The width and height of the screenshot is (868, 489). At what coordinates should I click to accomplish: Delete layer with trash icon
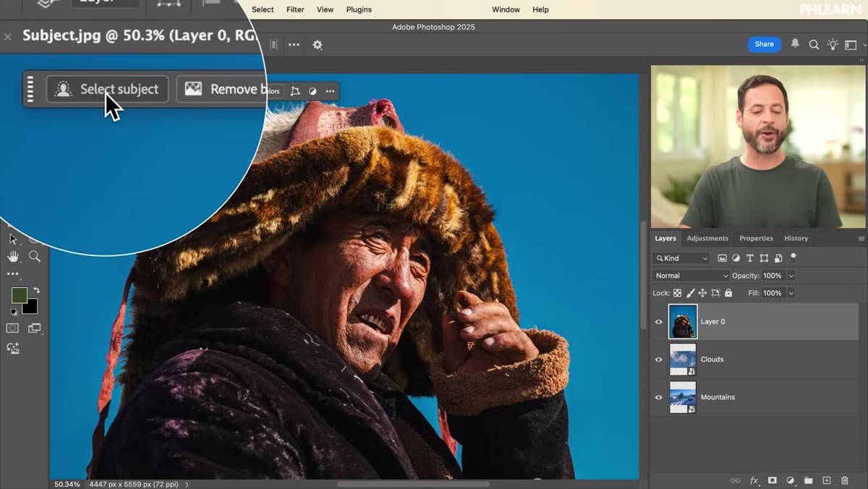844,480
